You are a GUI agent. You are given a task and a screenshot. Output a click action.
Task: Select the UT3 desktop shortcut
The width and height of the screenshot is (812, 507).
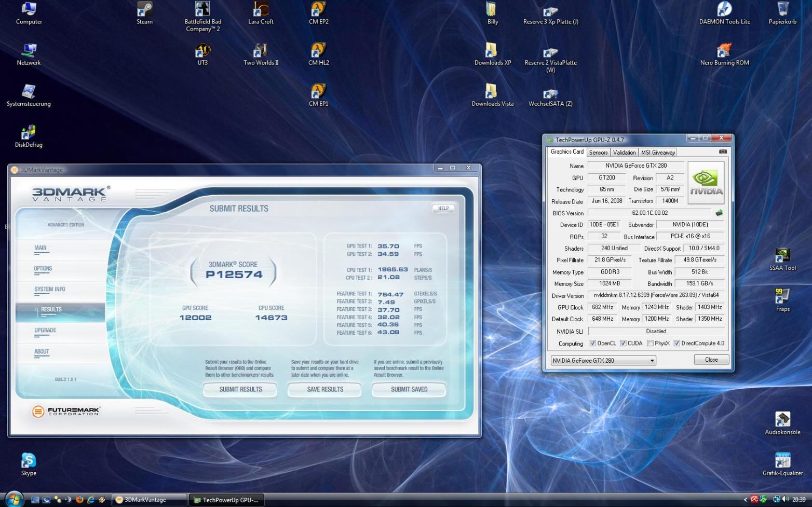(x=202, y=54)
